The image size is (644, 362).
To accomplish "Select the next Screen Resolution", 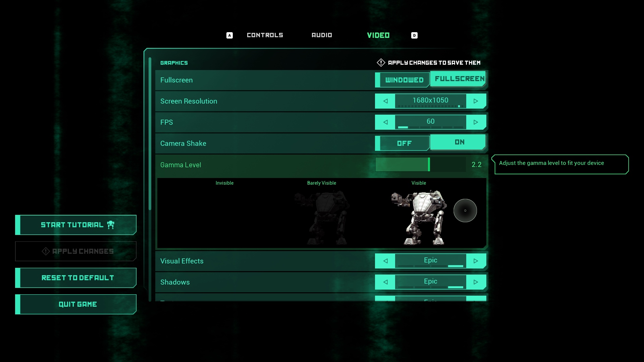I will click(x=476, y=101).
